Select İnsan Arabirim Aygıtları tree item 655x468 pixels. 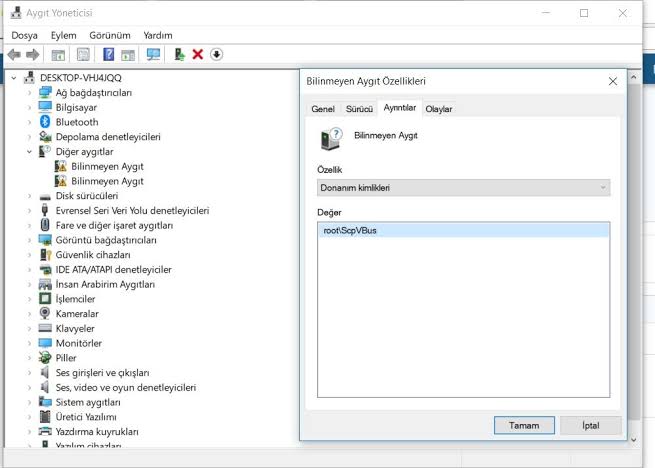click(x=105, y=284)
